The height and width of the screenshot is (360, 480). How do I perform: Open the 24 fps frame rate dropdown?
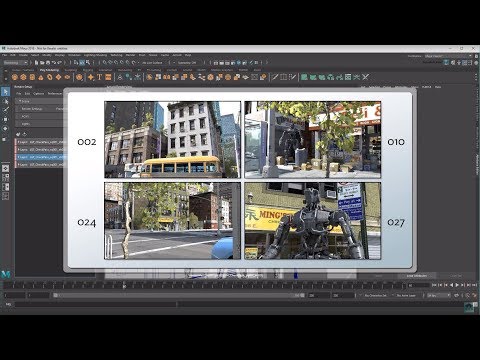pyautogui.click(x=439, y=295)
